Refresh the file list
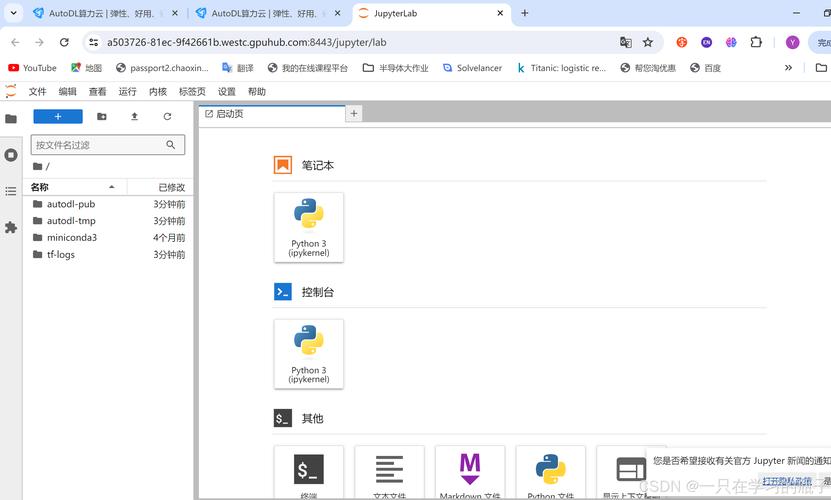 pyautogui.click(x=167, y=116)
